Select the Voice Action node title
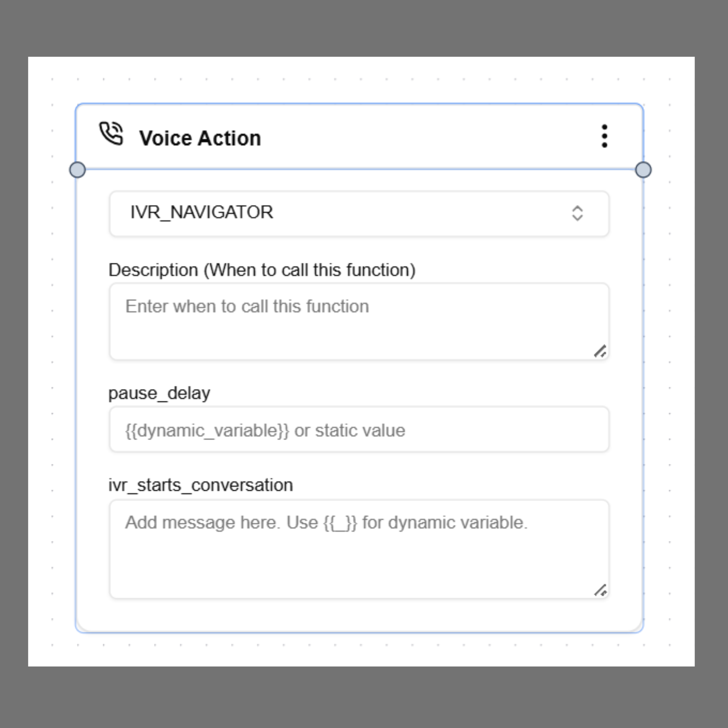This screenshot has height=728, width=728. (x=200, y=138)
